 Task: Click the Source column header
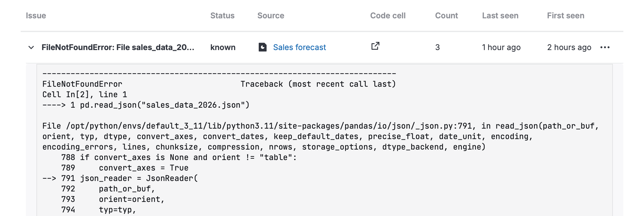click(x=271, y=15)
